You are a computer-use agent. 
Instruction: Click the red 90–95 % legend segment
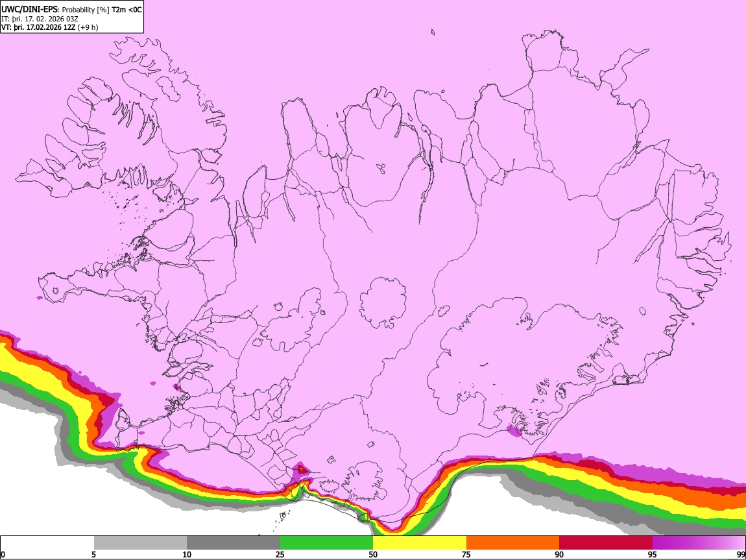(x=606, y=543)
